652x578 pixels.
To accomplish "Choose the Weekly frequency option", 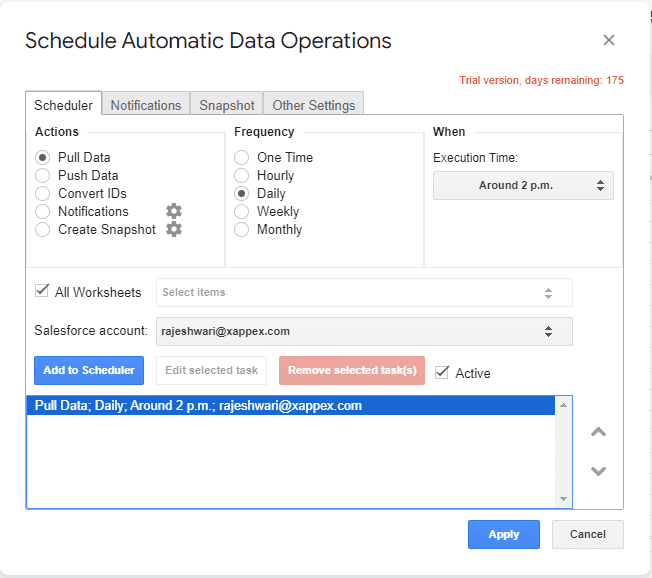I will 242,211.
